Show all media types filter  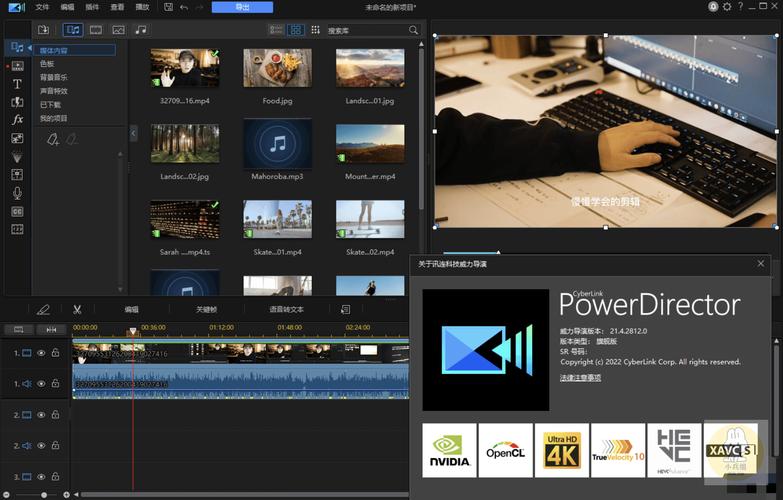point(73,30)
